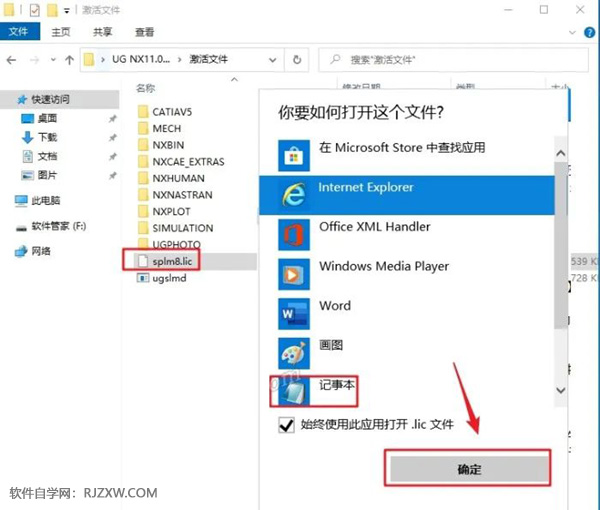The height and width of the screenshot is (510, 600).
Task: Click the search box for 激活文件
Action: (453, 60)
